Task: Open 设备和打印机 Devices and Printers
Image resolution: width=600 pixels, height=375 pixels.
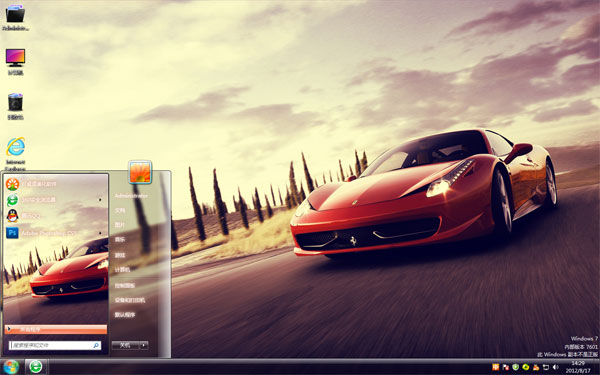Action: pos(130,300)
